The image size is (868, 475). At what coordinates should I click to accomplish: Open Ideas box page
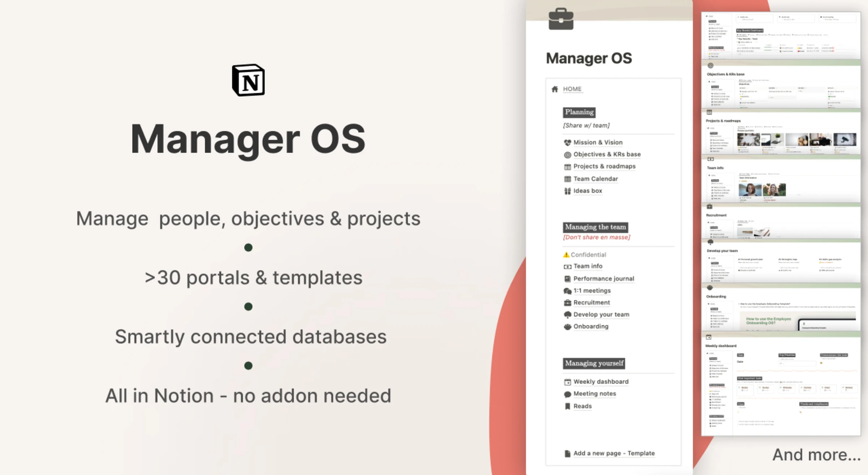point(587,191)
